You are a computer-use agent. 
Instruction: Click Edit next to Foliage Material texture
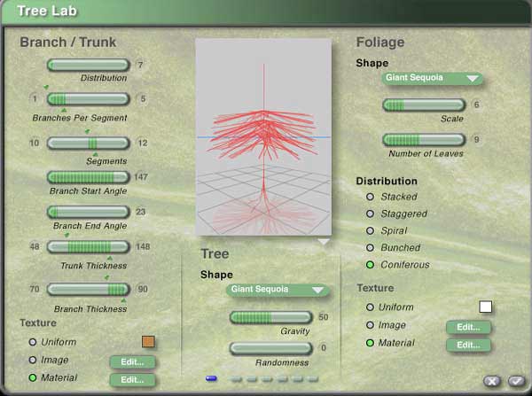(468, 346)
